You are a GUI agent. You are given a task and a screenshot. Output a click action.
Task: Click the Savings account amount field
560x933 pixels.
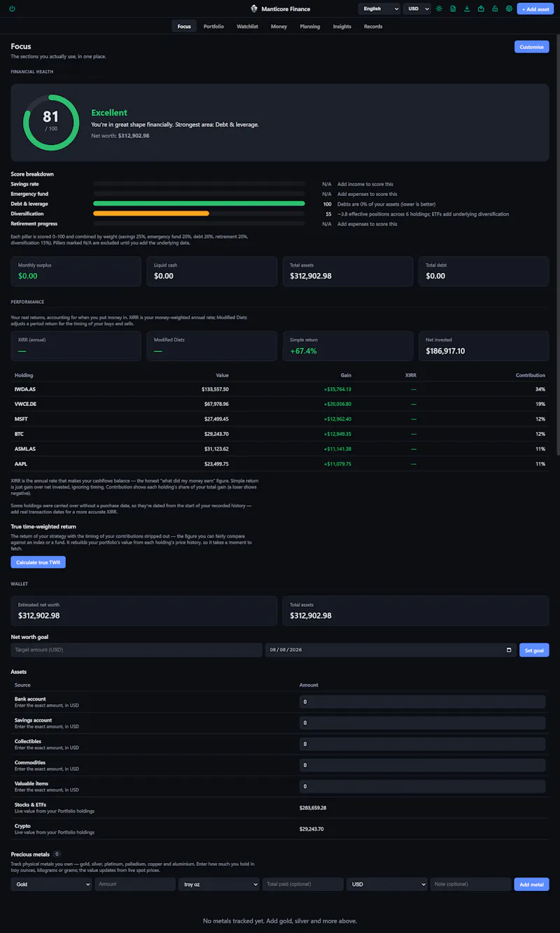tap(422, 723)
